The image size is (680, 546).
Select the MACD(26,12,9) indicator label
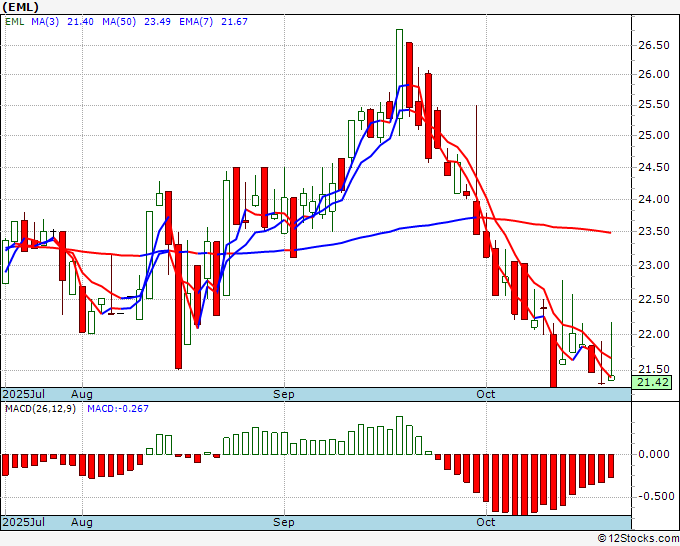tap(40, 409)
